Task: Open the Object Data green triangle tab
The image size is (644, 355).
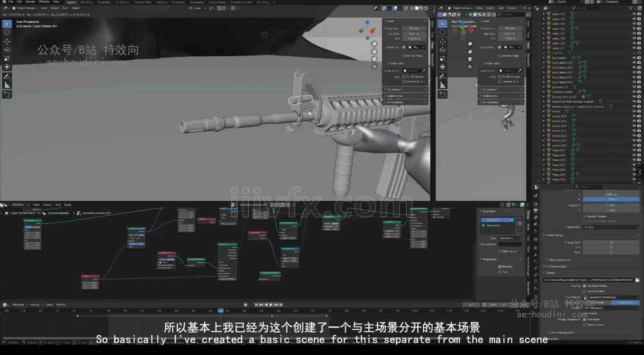Action: coord(536,281)
